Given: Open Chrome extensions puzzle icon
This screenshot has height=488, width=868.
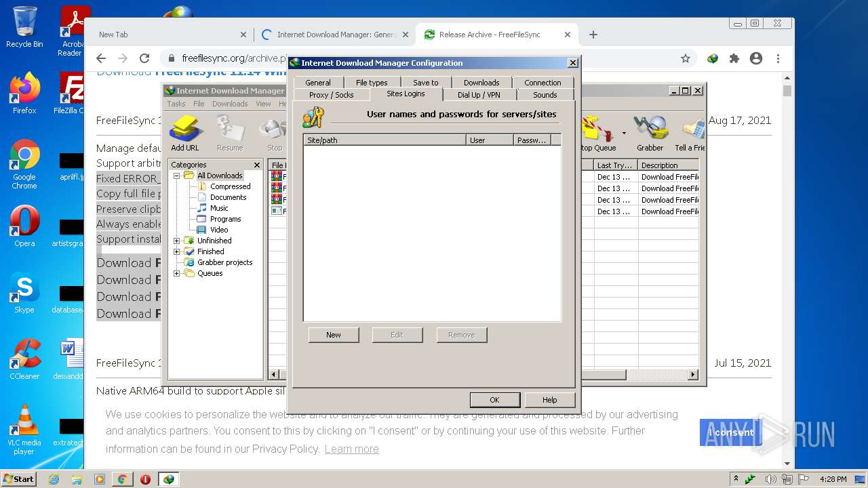Looking at the screenshot, I should pos(734,58).
